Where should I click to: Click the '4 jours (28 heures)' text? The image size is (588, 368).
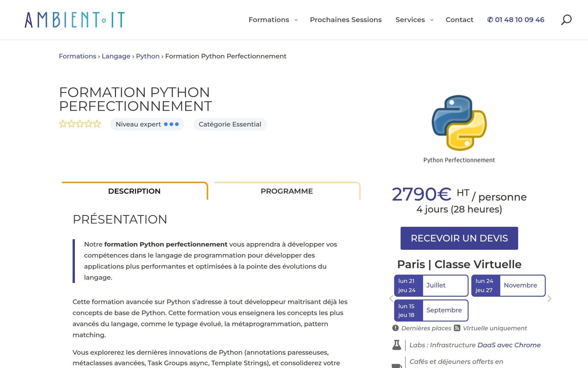pyautogui.click(x=459, y=209)
